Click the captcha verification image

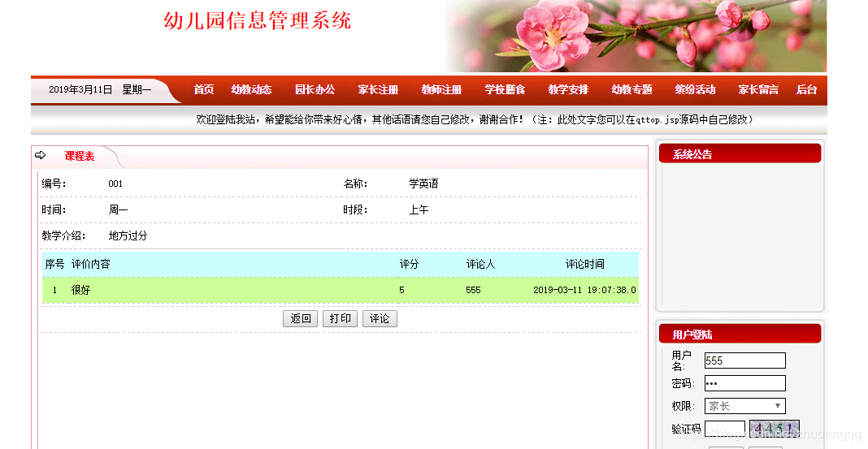click(774, 429)
